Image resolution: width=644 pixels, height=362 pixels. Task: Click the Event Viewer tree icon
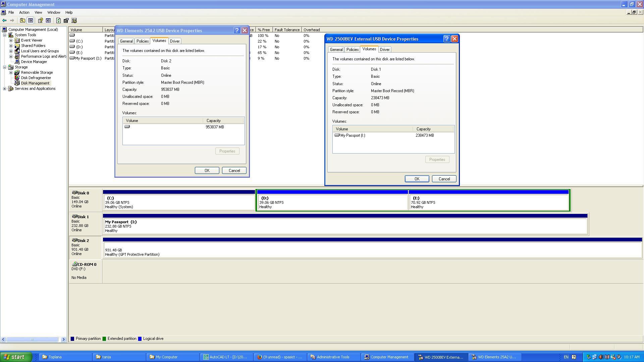click(x=17, y=40)
